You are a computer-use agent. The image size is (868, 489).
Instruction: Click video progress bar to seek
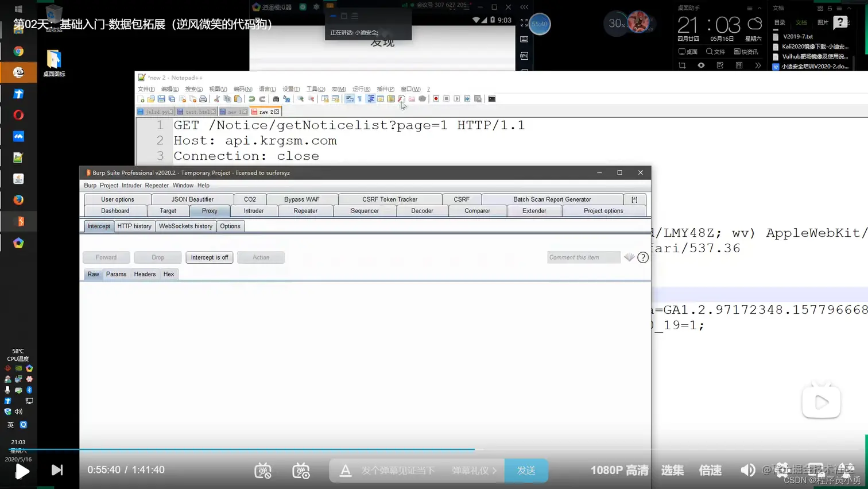[433, 449]
